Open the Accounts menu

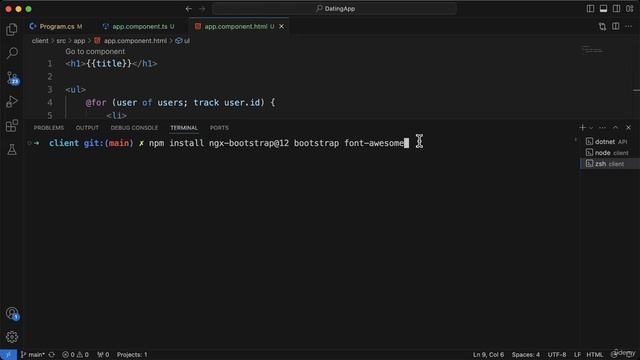(x=12, y=313)
